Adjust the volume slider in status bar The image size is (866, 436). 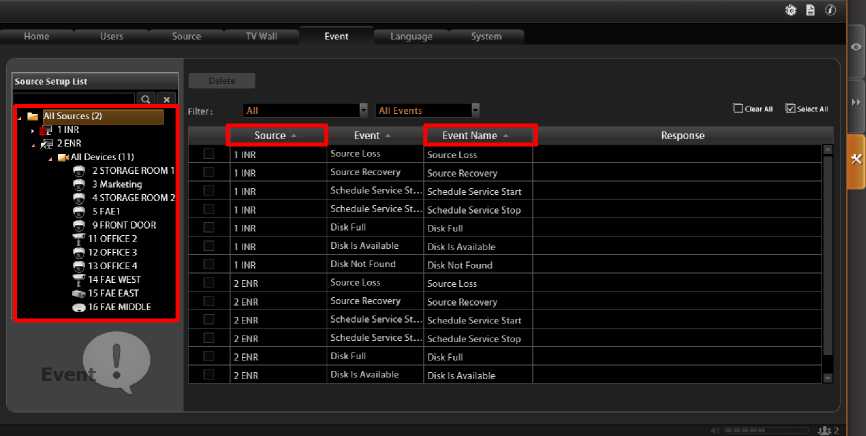pos(760,430)
